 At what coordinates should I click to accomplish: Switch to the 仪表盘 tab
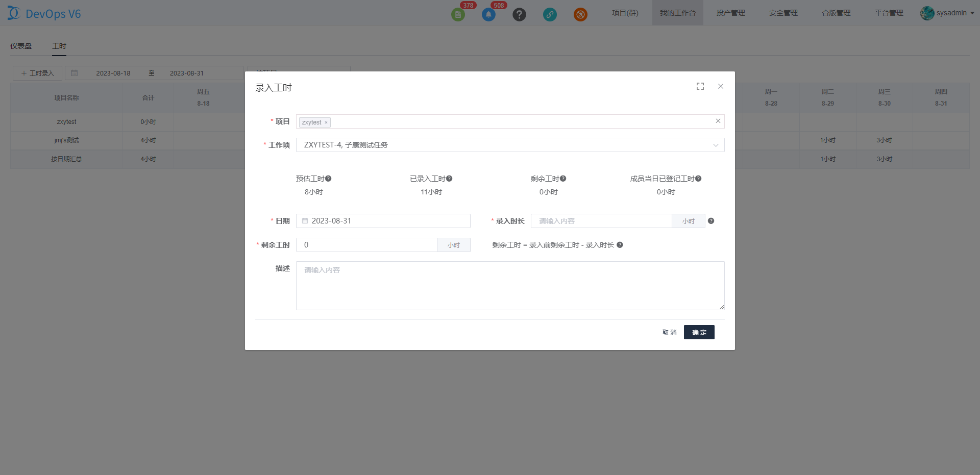(21, 46)
